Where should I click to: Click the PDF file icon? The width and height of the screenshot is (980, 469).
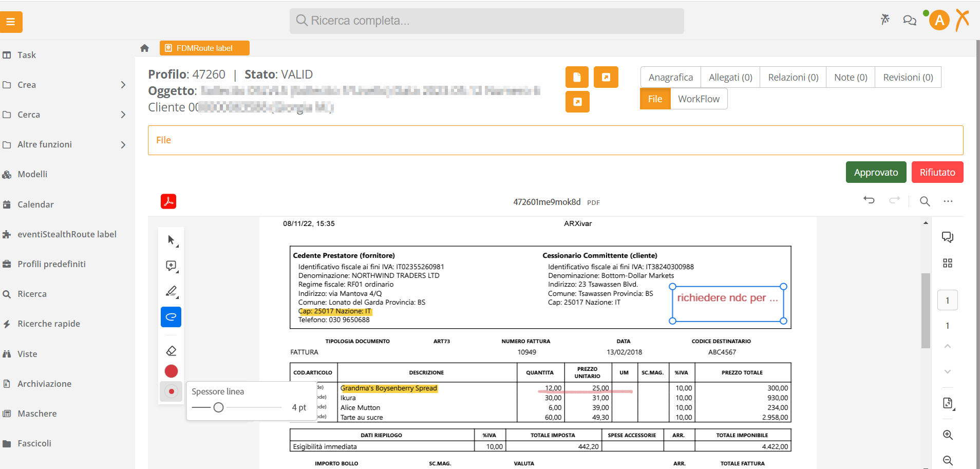click(x=168, y=201)
